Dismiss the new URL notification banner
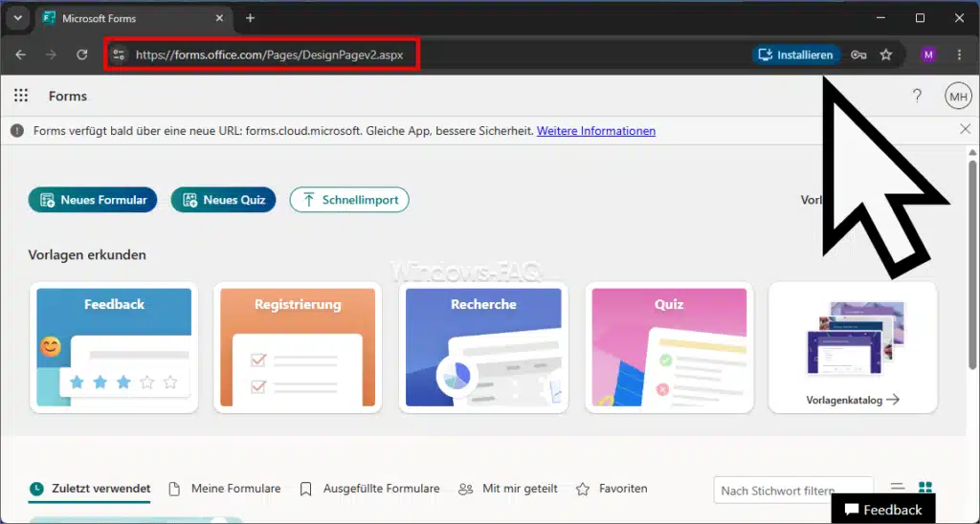Image resolution: width=980 pixels, height=524 pixels. (x=965, y=129)
